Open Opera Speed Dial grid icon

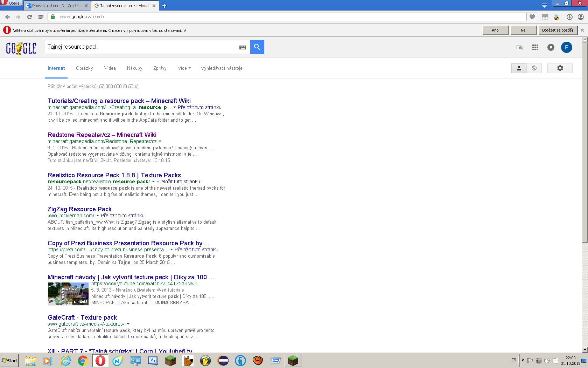[x=41, y=17]
